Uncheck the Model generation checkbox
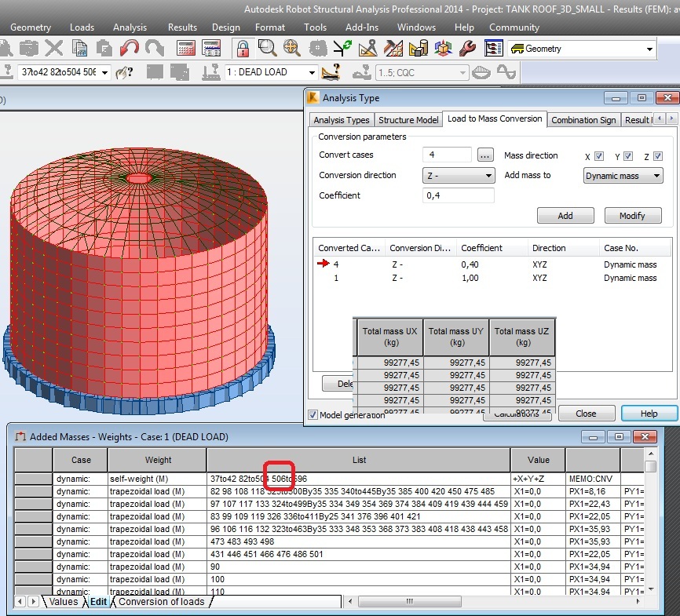Image resolution: width=680 pixels, height=616 pixels. [314, 414]
